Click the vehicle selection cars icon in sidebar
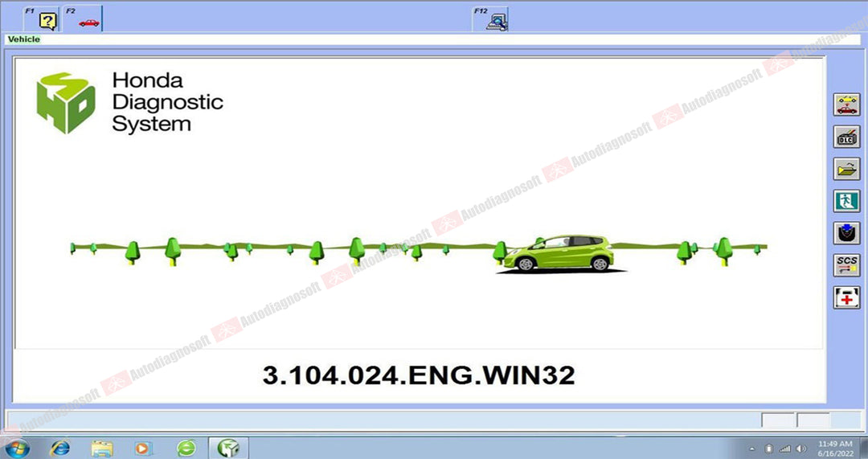The height and width of the screenshot is (459, 868). (847, 105)
